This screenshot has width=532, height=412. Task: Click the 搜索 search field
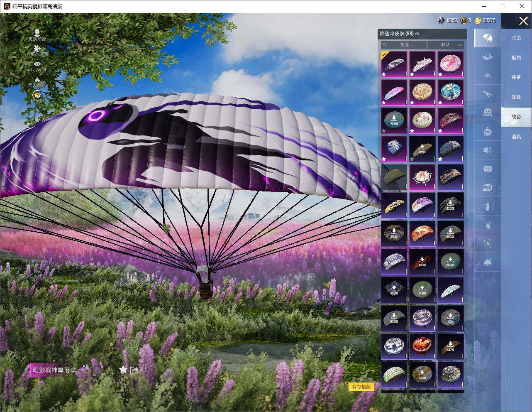coord(404,45)
